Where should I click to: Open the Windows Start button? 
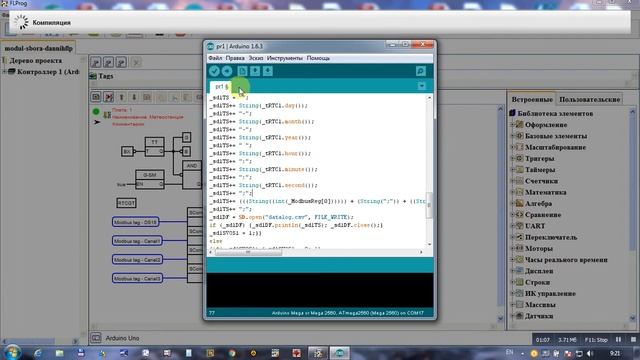click(12, 353)
